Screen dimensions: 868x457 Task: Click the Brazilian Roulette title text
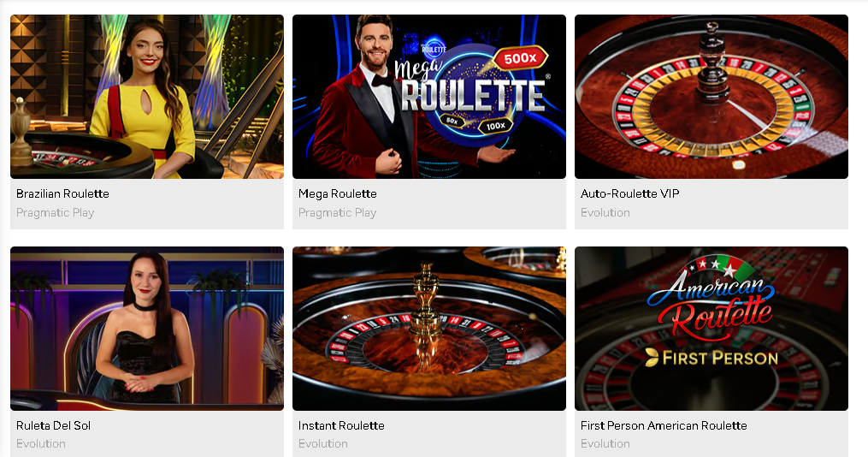pyautogui.click(x=62, y=194)
